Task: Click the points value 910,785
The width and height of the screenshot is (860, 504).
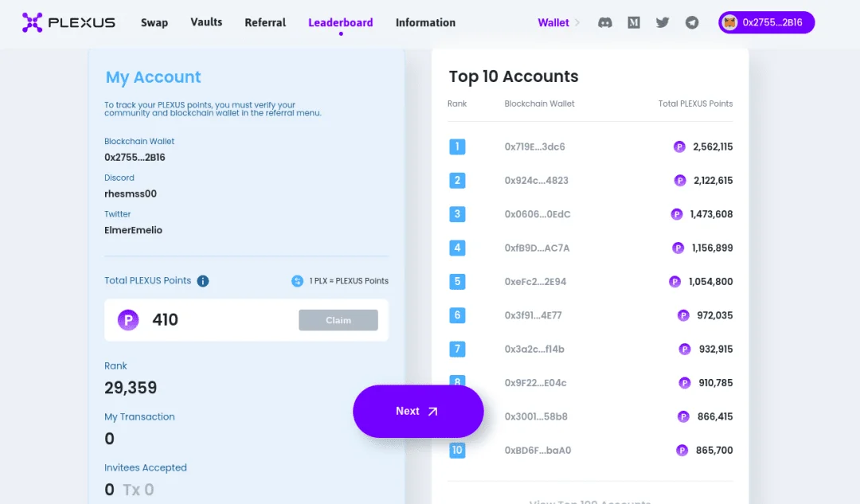Action: 716,383
